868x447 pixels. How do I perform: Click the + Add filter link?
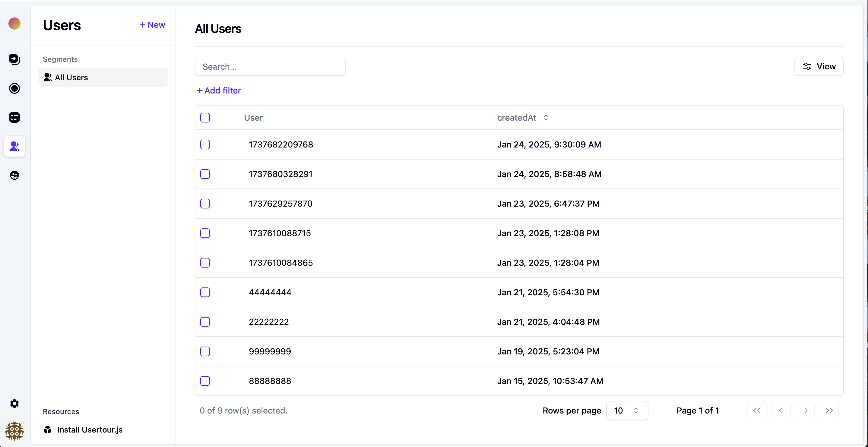point(219,91)
